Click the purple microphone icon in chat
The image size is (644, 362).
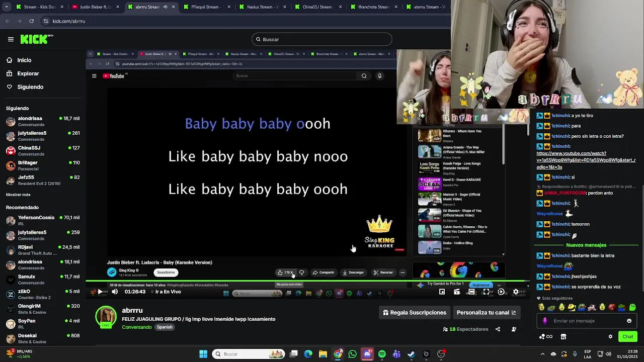pyautogui.click(x=545, y=321)
